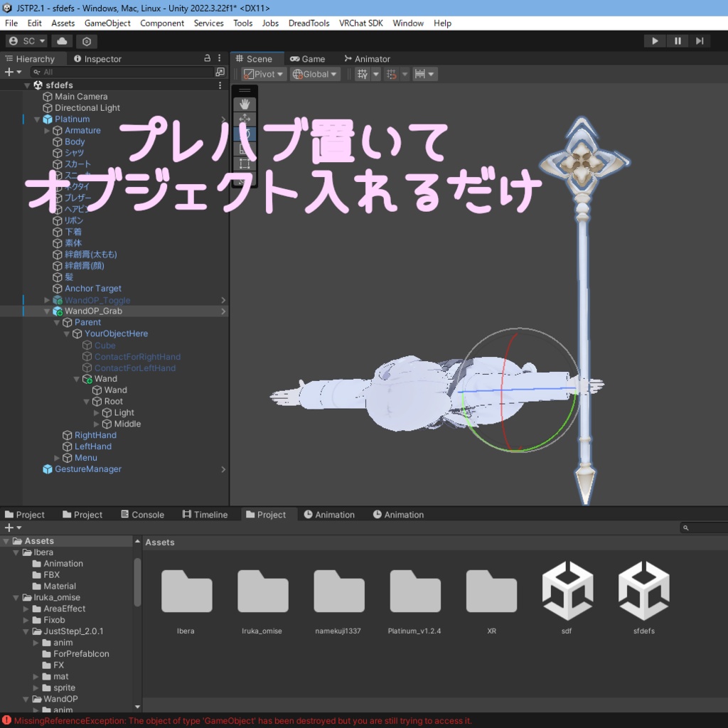Image resolution: width=728 pixels, height=728 pixels.
Task: Toggle the Hierarchy panel lock icon
Action: (207, 58)
